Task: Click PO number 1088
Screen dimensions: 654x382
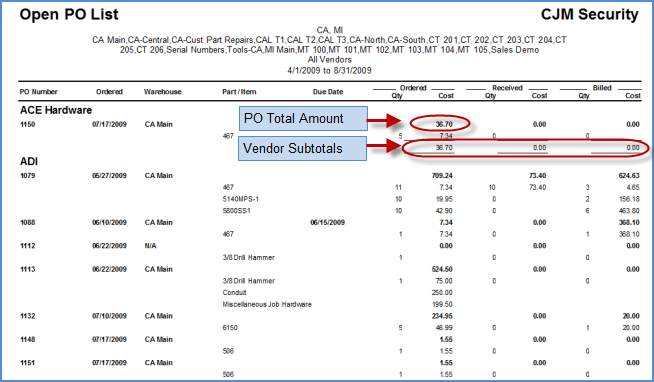Action: coord(28,222)
